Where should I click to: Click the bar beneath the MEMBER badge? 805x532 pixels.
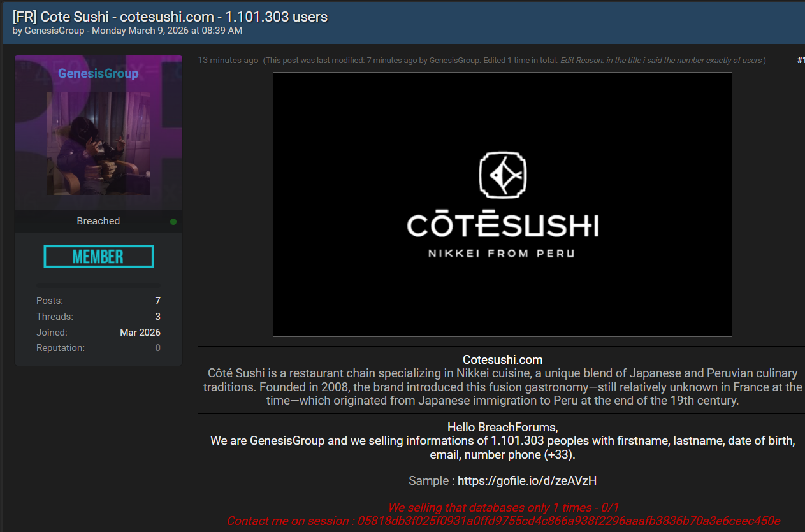pos(99,284)
